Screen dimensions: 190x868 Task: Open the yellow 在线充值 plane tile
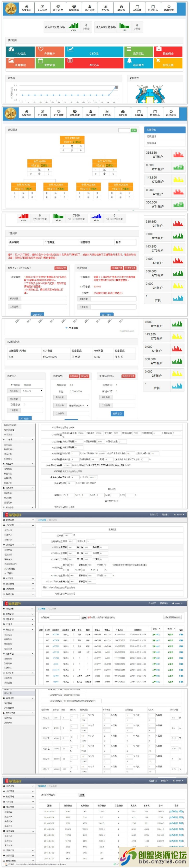(168, 63)
